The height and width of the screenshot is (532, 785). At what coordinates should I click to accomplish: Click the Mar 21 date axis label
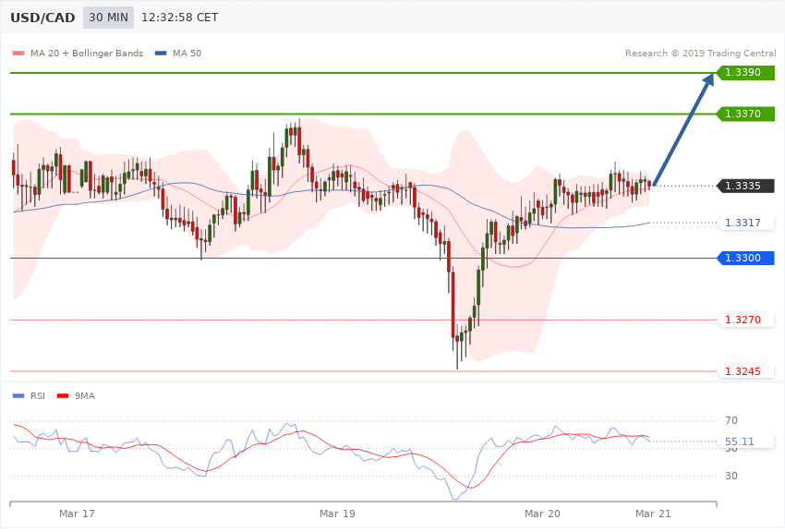pyautogui.click(x=653, y=514)
